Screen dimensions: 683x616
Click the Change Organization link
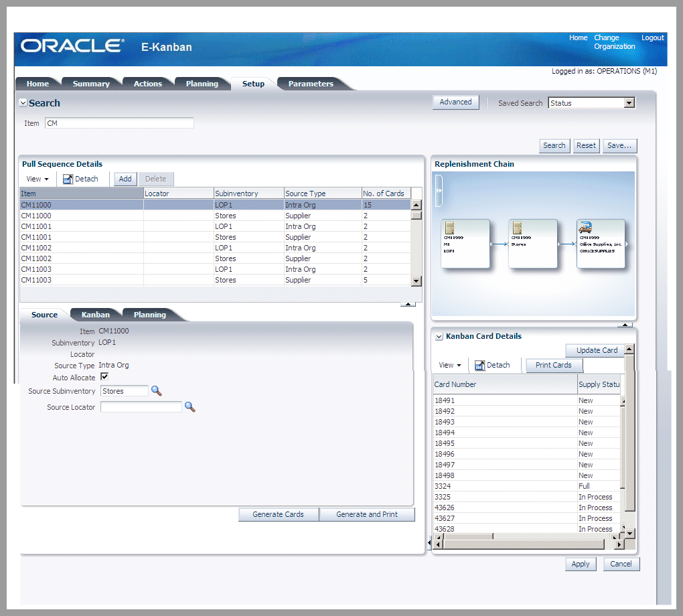tap(614, 42)
